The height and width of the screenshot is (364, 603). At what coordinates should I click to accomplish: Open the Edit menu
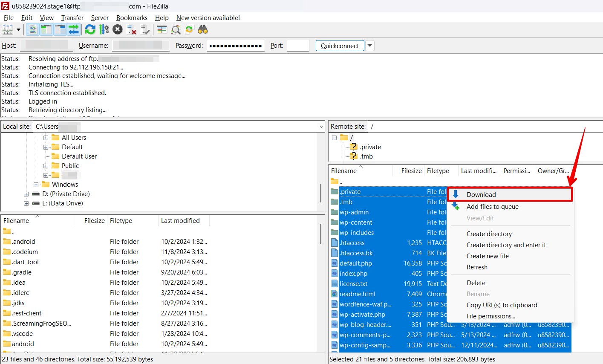coord(27,18)
